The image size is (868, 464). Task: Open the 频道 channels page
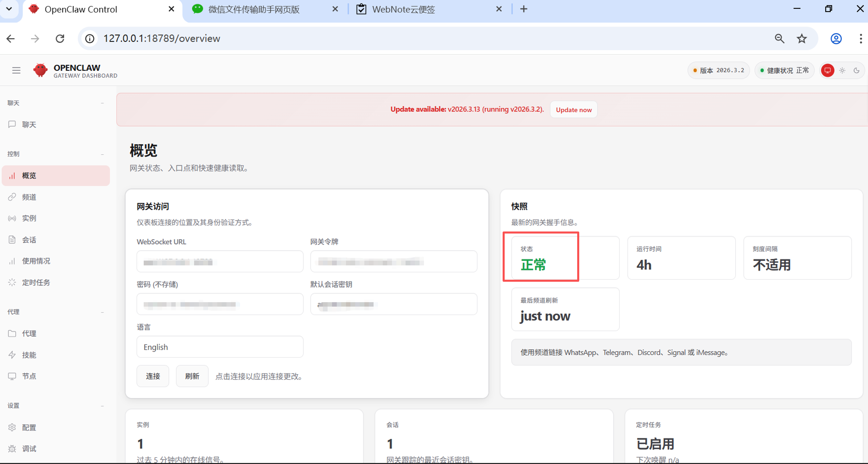pos(29,197)
